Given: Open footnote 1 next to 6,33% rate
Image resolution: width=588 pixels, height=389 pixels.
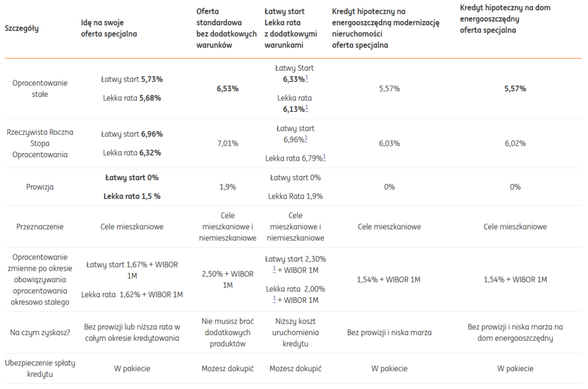Looking at the screenshot, I should click(307, 79).
